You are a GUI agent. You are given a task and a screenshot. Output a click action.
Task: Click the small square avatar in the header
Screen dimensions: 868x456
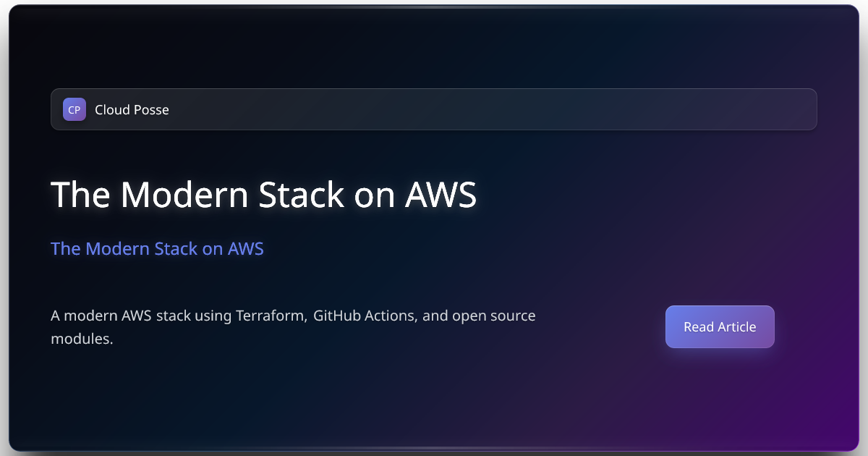pos(75,109)
